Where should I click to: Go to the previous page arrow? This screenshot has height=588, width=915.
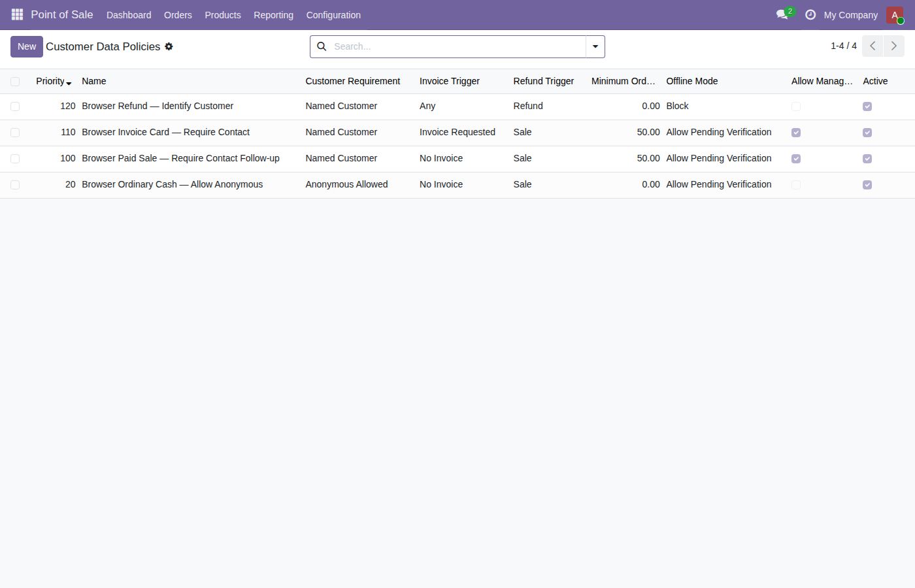pyautogui.click(x=873, y=46)
